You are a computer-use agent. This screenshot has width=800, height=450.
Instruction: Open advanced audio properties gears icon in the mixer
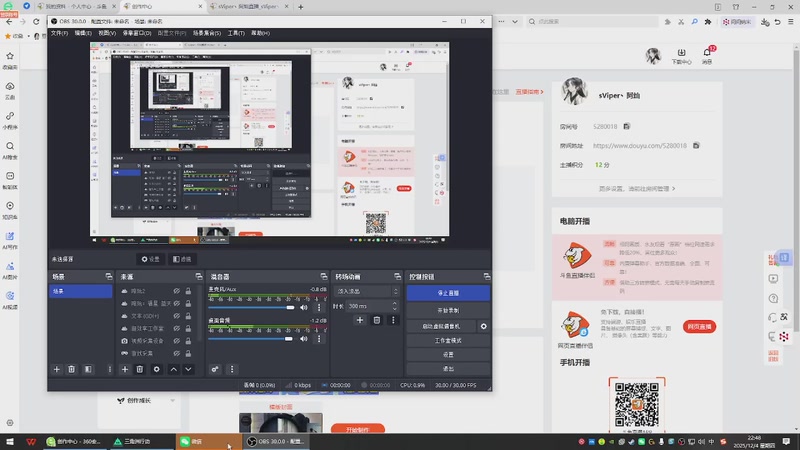tap(215, 369)
